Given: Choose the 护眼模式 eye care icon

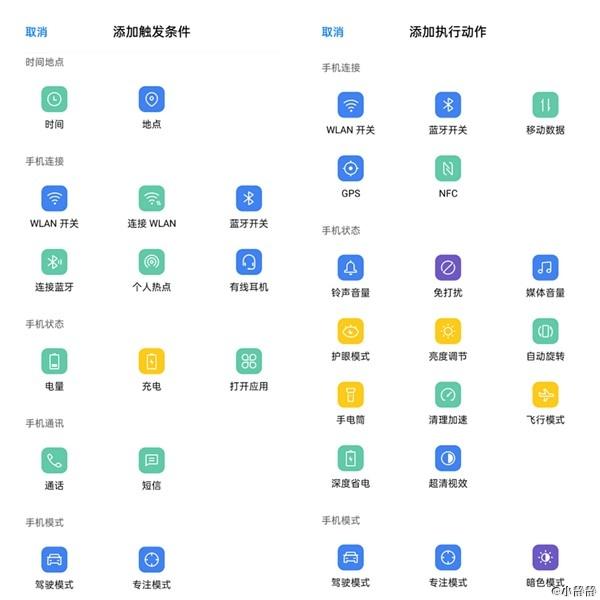Looking at the screenshot, I should point(351,331).
